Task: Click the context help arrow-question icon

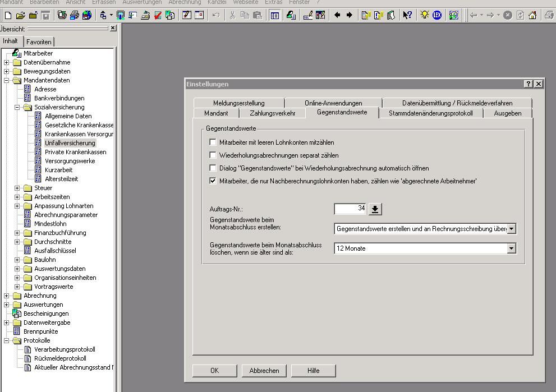Action: 407,15
